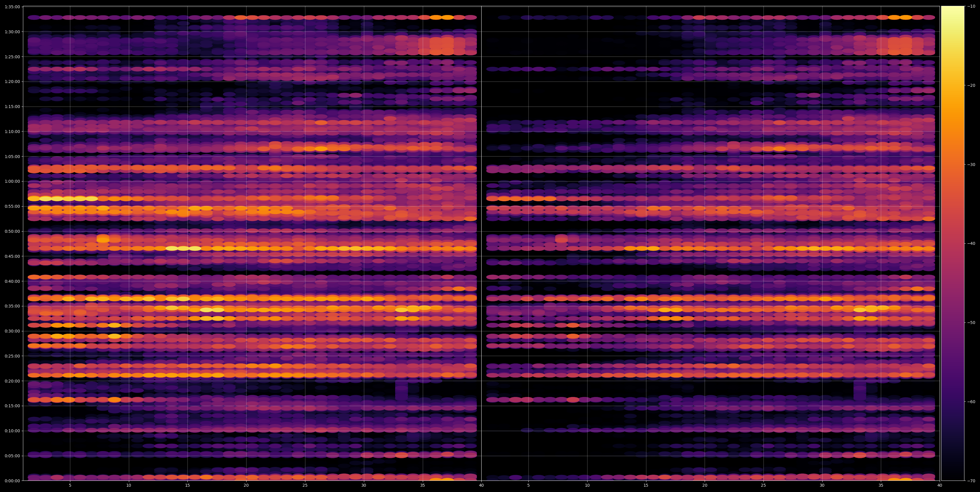The width and height of the screenshot is (980, 492).
Task: Pick the −40 colorbar tick label
Action: click(x=971, y=244)
